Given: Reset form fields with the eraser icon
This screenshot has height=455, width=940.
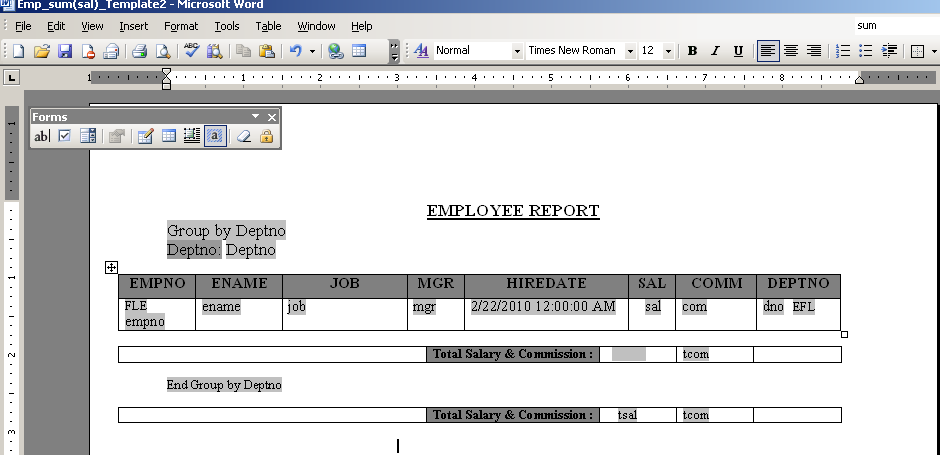Looking at the screenshot, I should point(243,136).
